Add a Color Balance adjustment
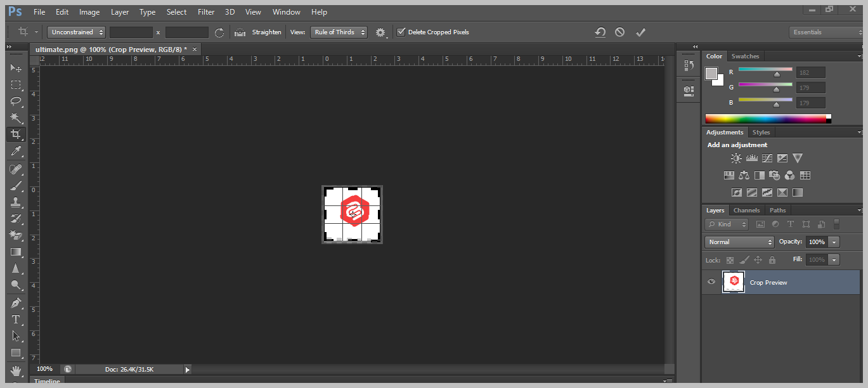The height and width of the screenshot is (388, 868). click(x=744, y=176)
